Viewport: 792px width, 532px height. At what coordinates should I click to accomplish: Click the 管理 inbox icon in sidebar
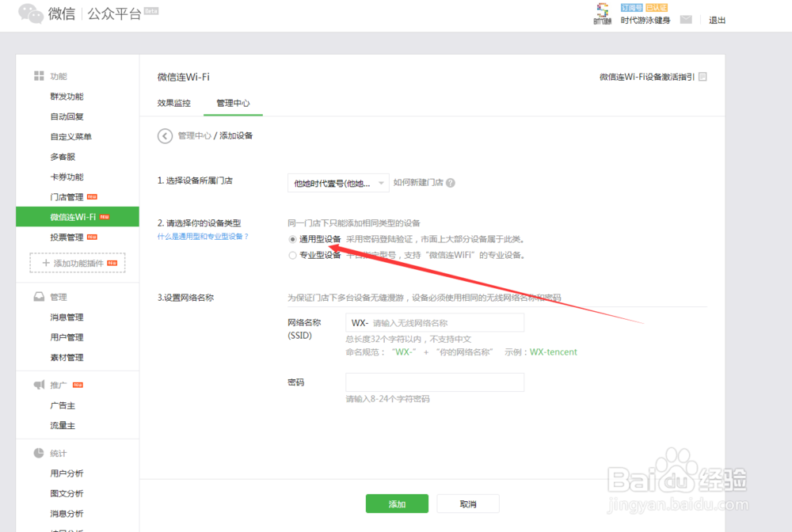(x=39, y=297)
